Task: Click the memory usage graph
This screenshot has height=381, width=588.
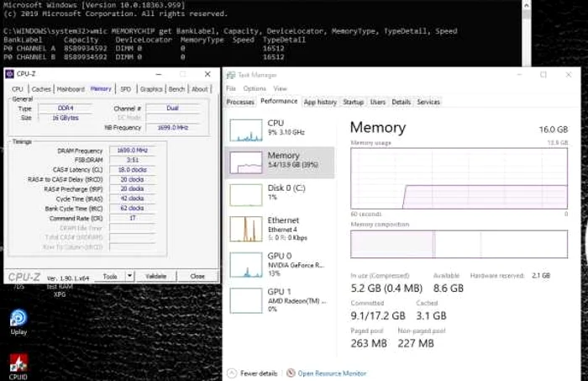Action: pos(459,178)
